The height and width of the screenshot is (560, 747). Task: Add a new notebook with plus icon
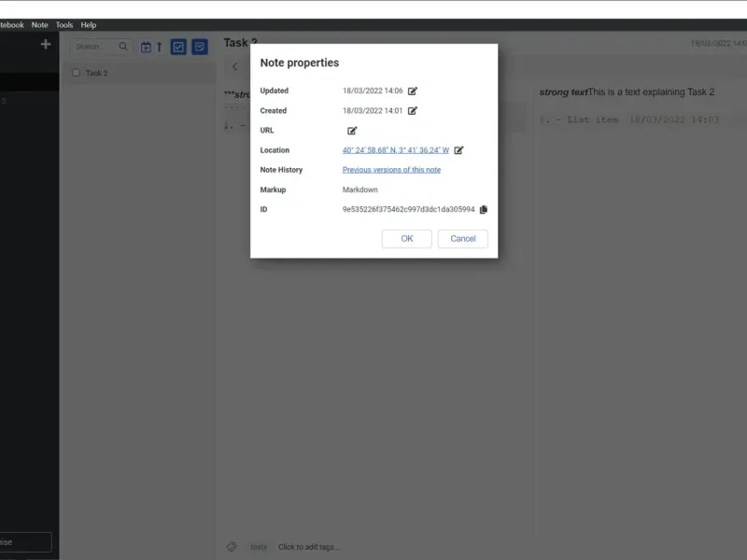(x=46, y=44)
